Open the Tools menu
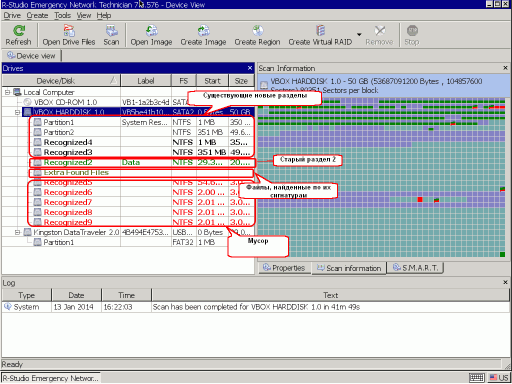The height and width of the screenshot is (384, 512). [62, 15]
